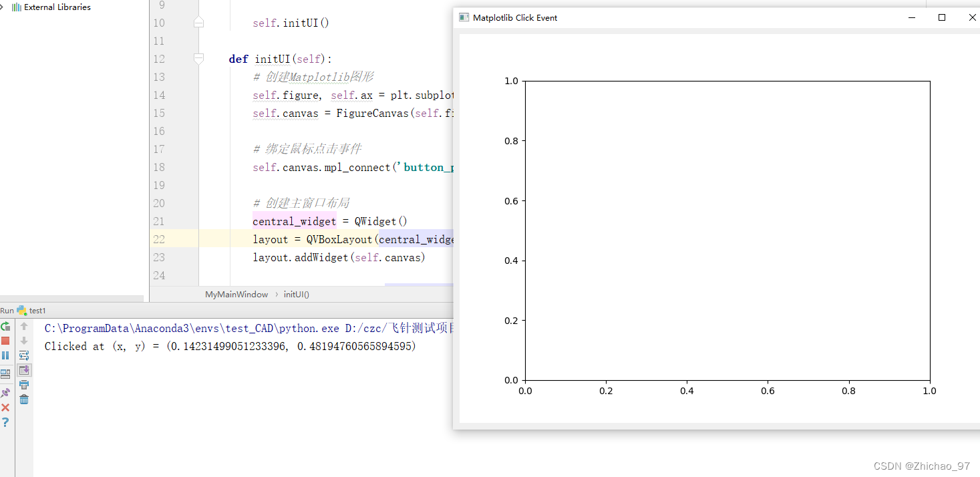This screenshot has height=477, width=980.
Task: Pause the program output
Action: (x=6, y=355)
